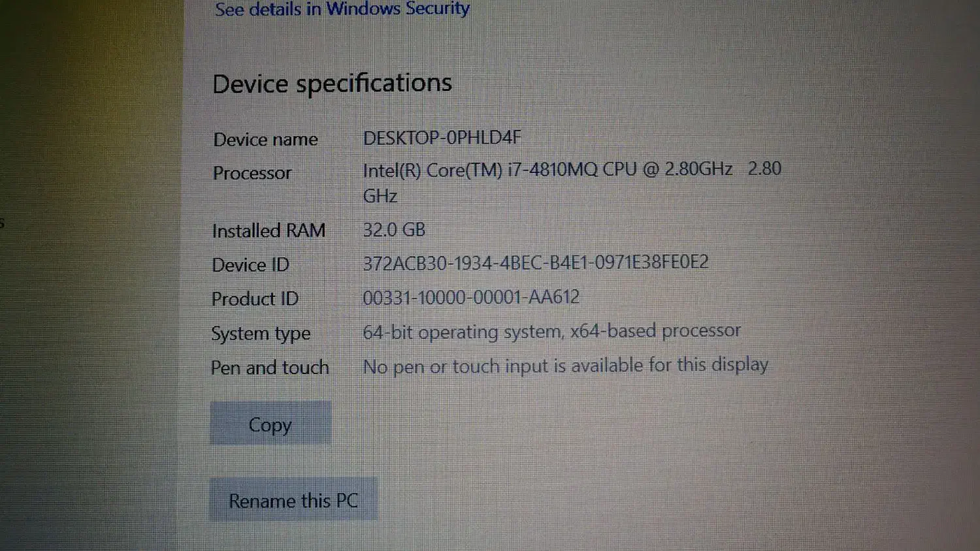This screenshot has height=551, width=980.
Task: Select the Pen and touch label
Action: pyautogui.click(x=269, y=368)
